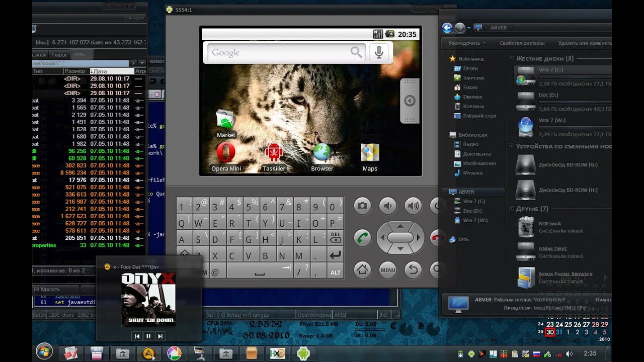Click the emulator MENU hardware button
644x362 pixels.
388,270
